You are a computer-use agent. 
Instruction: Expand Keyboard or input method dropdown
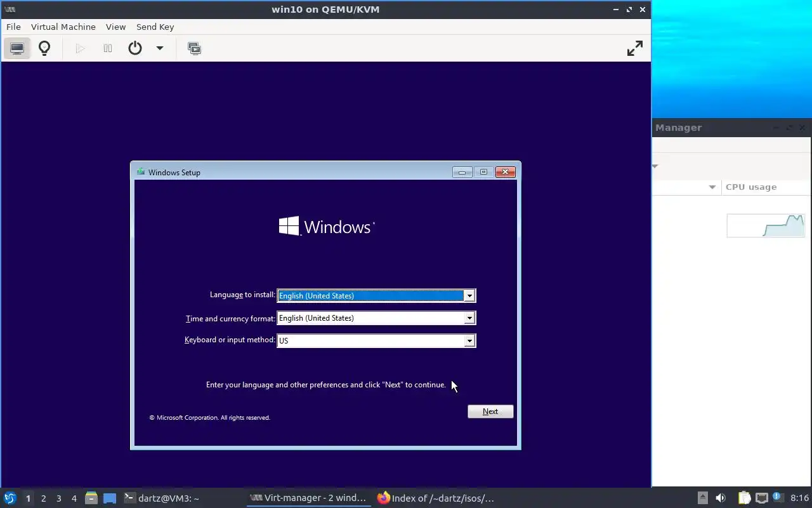pyautogui.click(x=469, y=341)
